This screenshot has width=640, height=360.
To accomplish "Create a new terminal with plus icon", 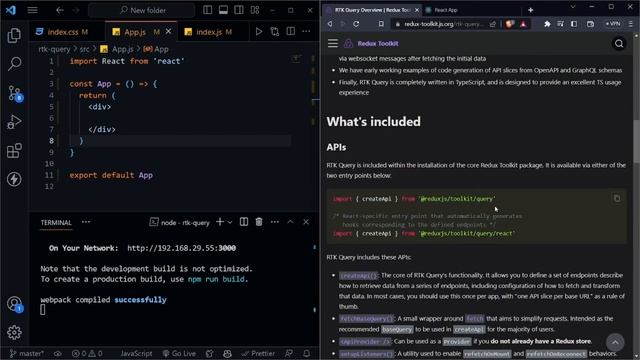I will [x=220, y=222].
